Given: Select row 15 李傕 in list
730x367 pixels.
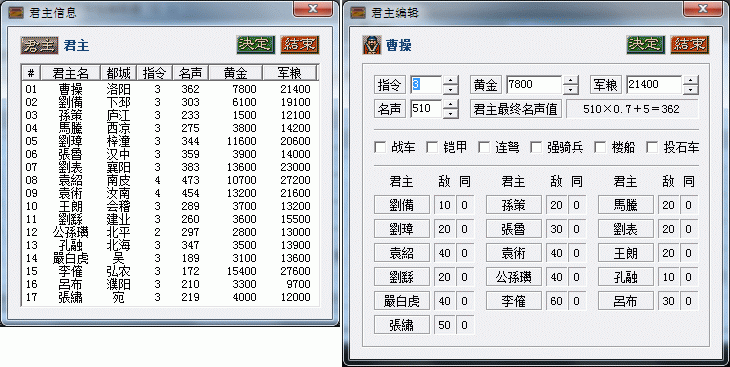Looking at the screenshot, I should click(x=170, y=271).
